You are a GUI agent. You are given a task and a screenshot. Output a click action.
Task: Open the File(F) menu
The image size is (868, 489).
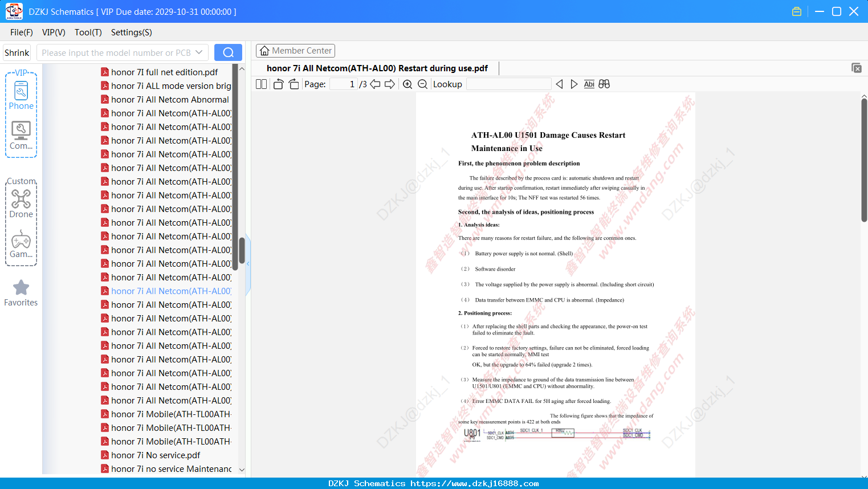point(22,32)
